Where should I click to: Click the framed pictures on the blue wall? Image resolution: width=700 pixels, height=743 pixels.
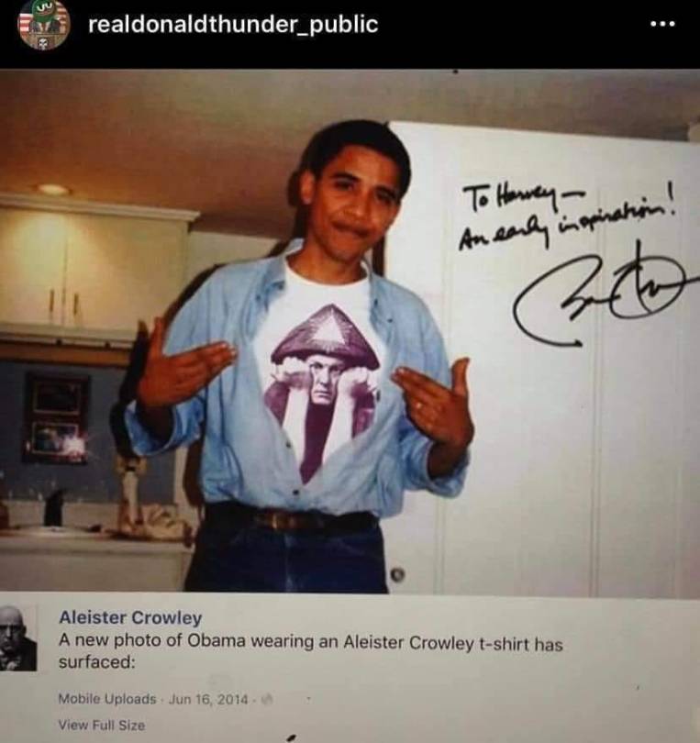(x=57, y=419)
